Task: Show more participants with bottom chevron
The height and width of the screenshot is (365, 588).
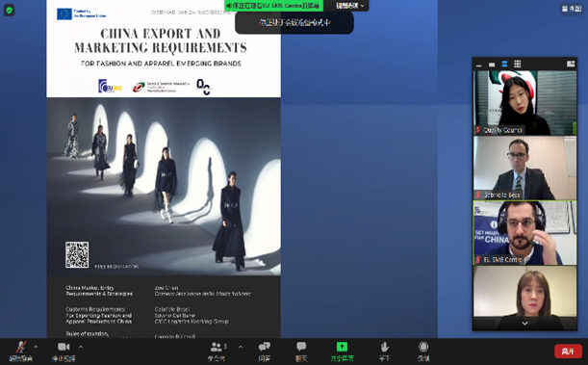Action: coord(524,324)
